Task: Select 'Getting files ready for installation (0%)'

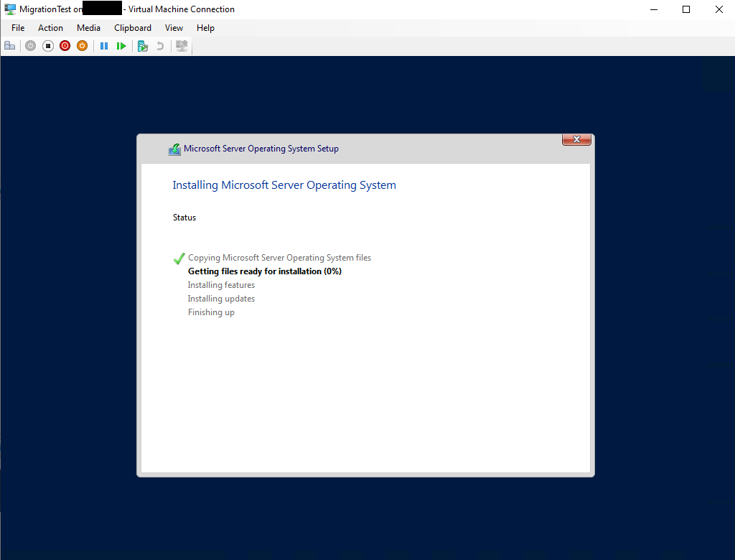Action: click(x=265, y=271)
